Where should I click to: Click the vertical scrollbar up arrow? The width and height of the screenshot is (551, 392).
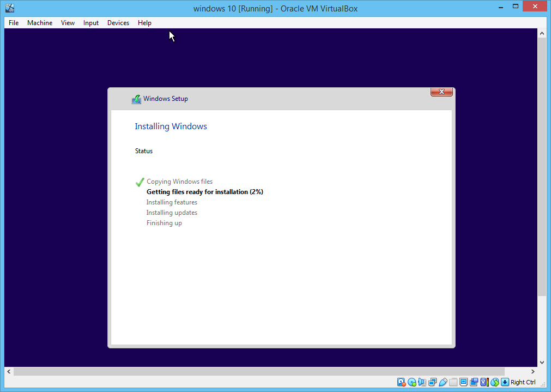click(542, 33)
